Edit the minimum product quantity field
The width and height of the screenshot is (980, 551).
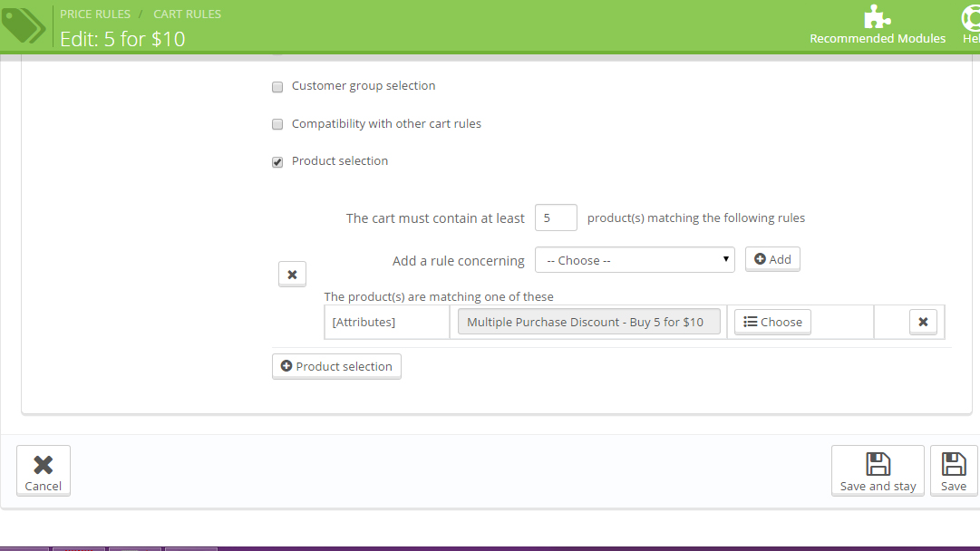[556, 218]
